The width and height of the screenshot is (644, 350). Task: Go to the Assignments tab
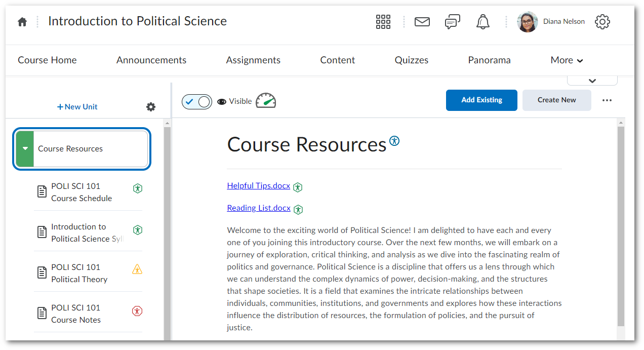point(253,60)
